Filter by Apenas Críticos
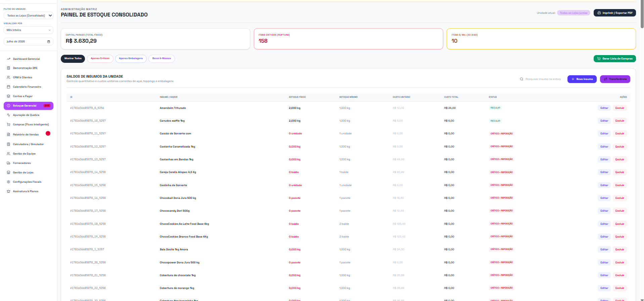The height and width of the screenshot is (301, 644). 100,58
